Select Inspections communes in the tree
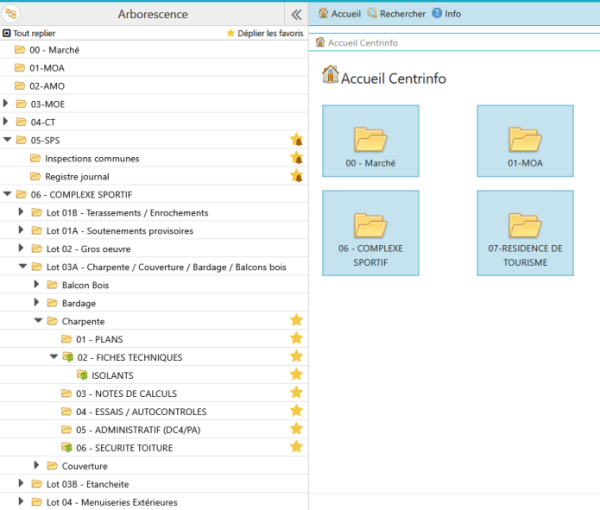The width and height of the screenshot is (600, 510). click(x=92, y=158)
